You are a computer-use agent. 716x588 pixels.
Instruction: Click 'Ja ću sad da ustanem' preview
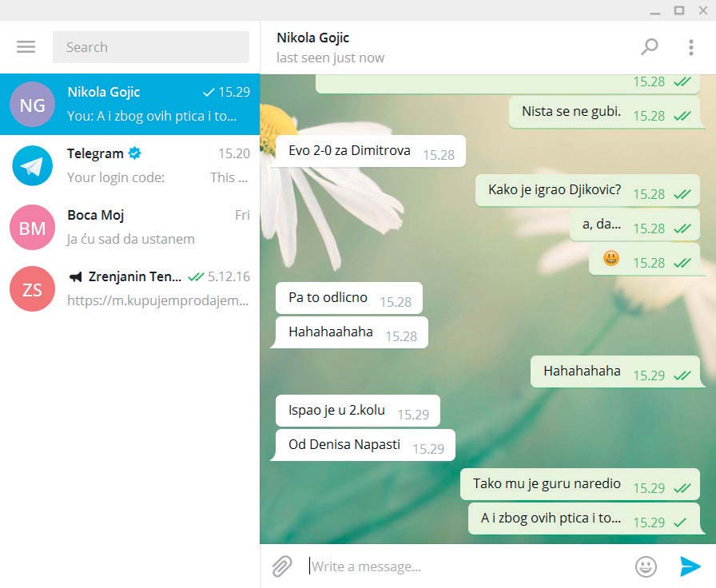click(131, 239)
